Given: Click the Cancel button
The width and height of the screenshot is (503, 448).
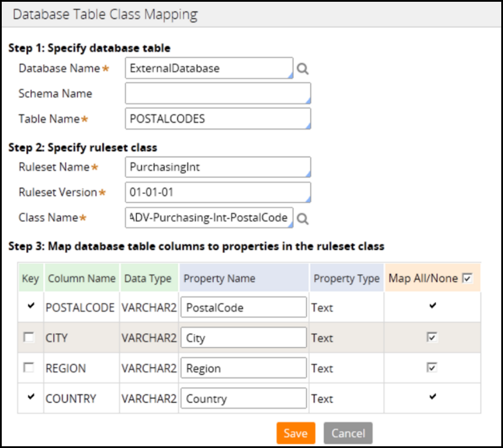Looking at the screenshot, I should pos(348,433).
